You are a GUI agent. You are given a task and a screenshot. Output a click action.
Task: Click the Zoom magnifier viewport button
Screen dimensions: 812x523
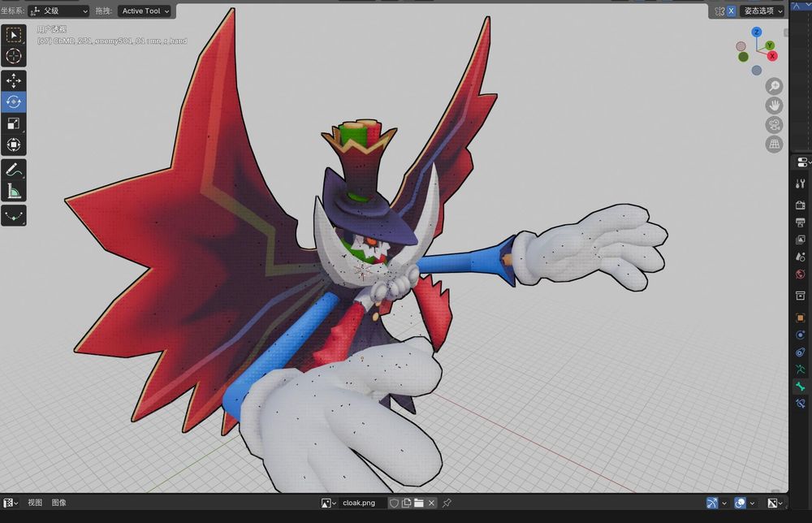tap(774, 86)
